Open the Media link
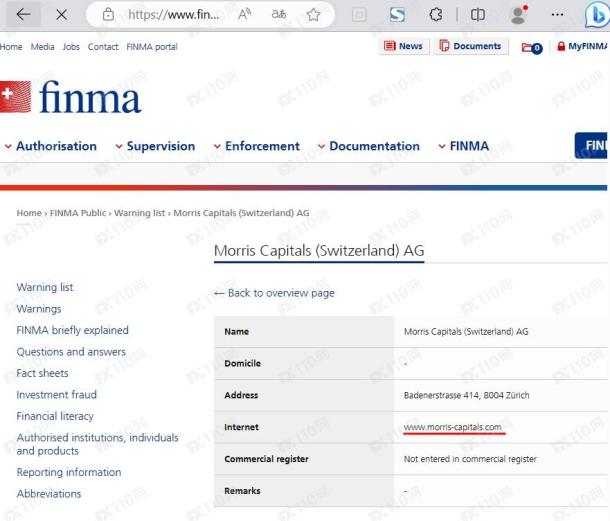Viewport: 610px width, 521px height. [x=42, y=47]
